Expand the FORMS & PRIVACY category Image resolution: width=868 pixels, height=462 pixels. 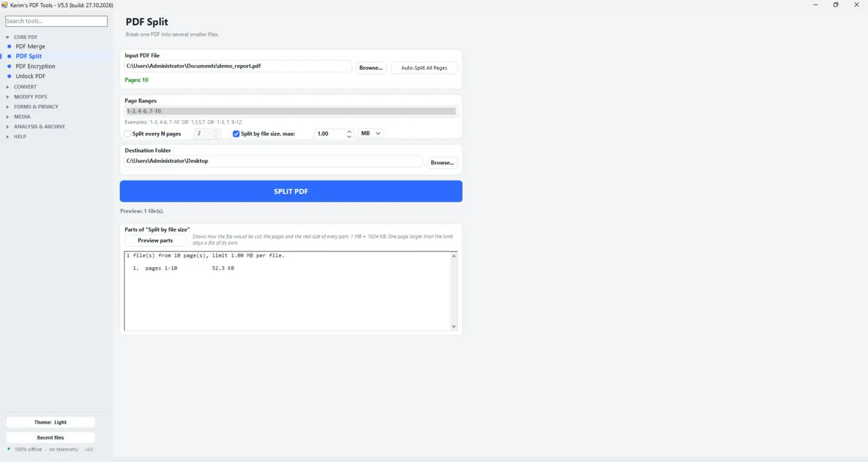coord(36,107)
